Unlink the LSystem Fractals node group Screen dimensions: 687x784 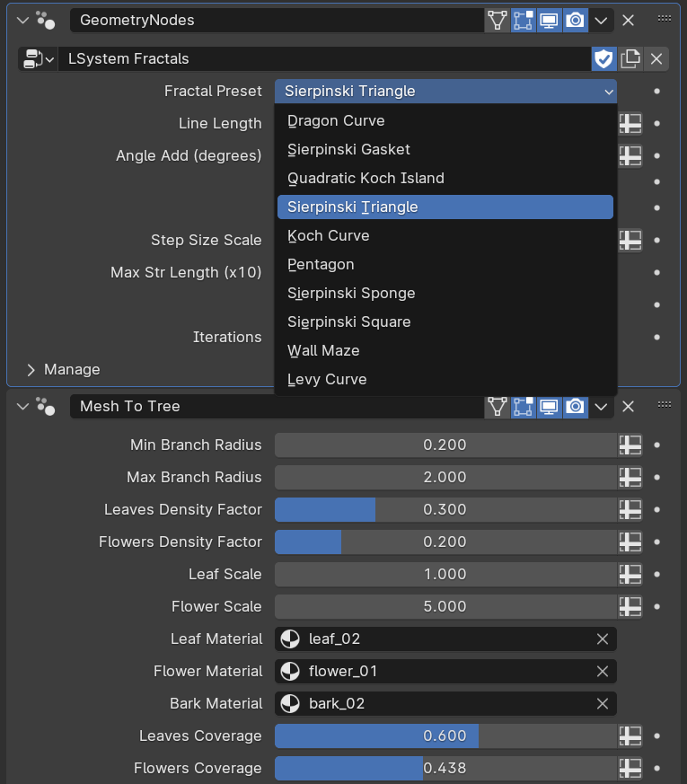point(656,59)
